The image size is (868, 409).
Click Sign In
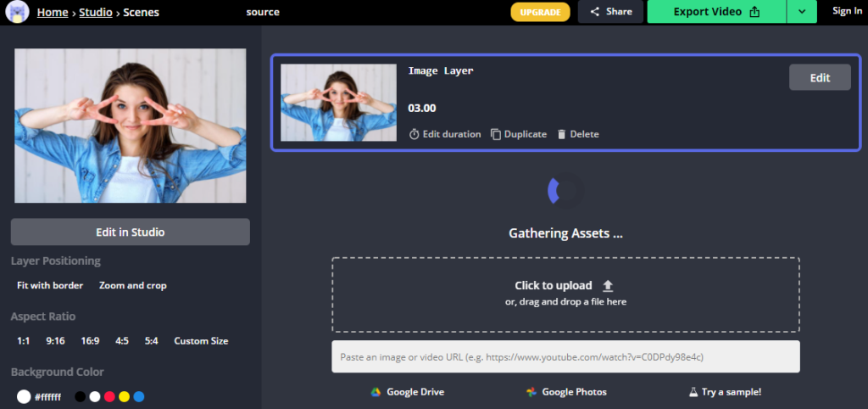point(847,11)
